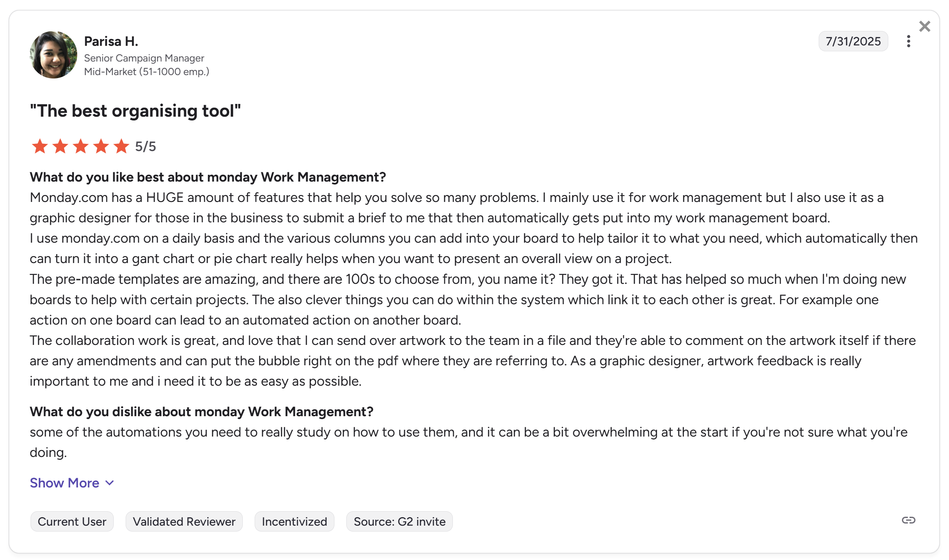Click the Show More chevron arrow
This screenshot has height=560, width=949.
coord(109,483)
